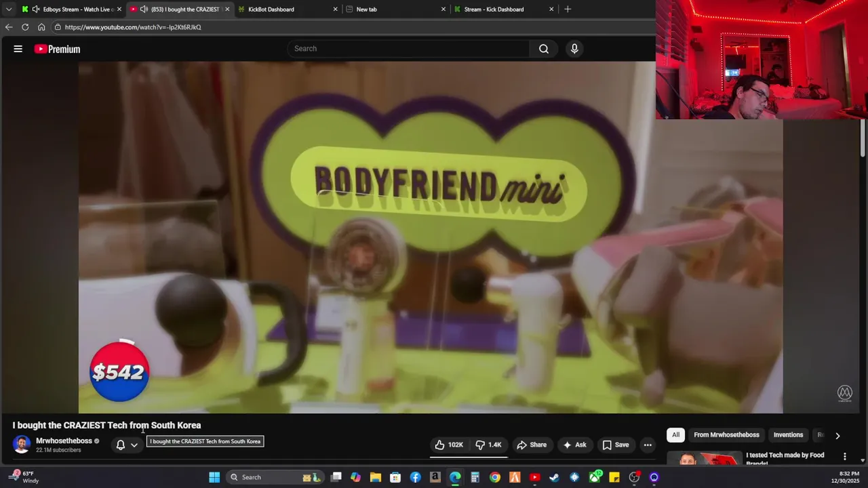Open the more actions ellipsis menu

(648, 445)
